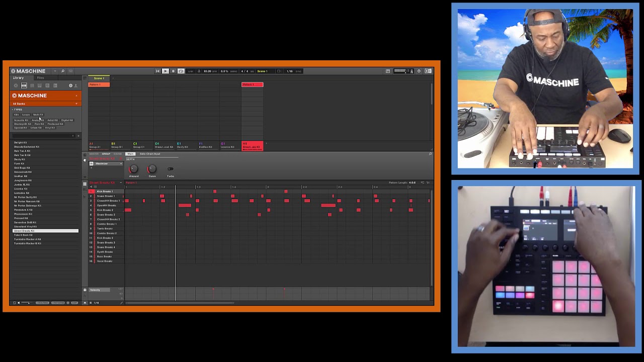Viewport: 644px width, 362px height.
Task: Select Delight Kit in the results list
Action: pyautogui.click(x=45, y=142)
